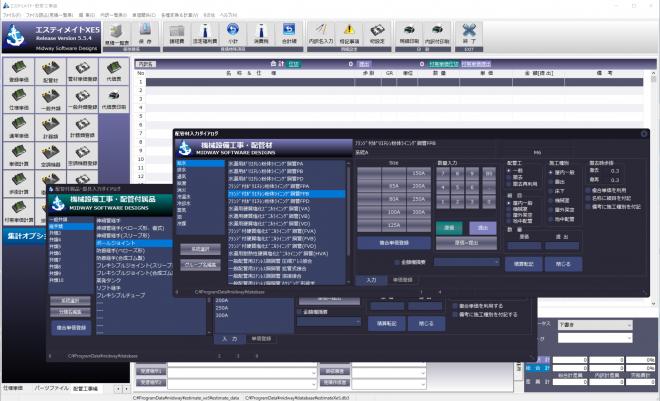Click the BS key on numeric keypad
This screenshot has width=660, height=401.
pos(489,173)
